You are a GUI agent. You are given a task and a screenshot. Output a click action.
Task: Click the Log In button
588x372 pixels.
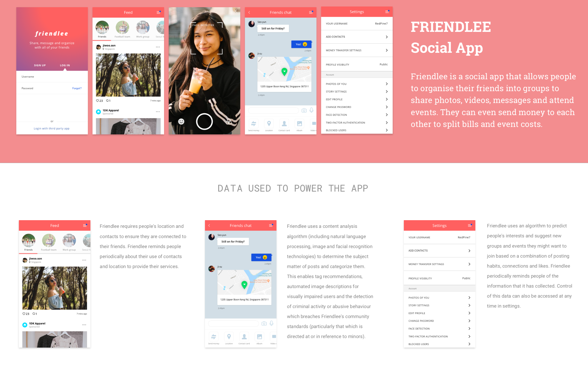coord(65,66)
